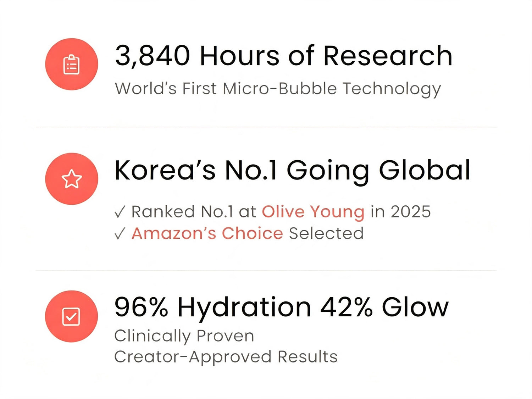Select Korea's No.1 Going Global heading
This screenshot has height=399, width=532.
292,171
